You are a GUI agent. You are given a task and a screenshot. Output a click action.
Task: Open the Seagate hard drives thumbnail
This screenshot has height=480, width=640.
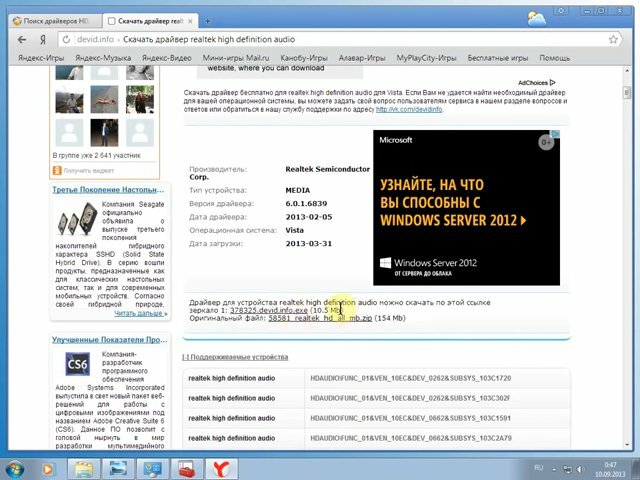tap(78, 219)
